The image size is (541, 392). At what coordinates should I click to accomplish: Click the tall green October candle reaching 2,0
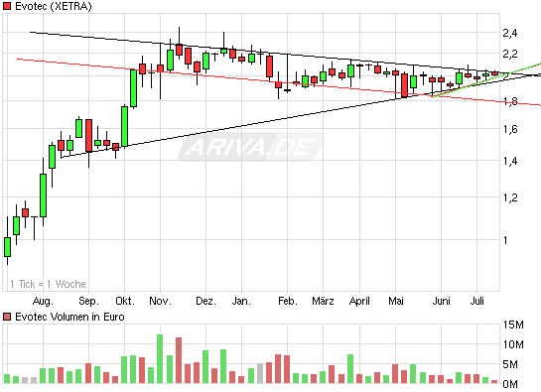(133, 88)
